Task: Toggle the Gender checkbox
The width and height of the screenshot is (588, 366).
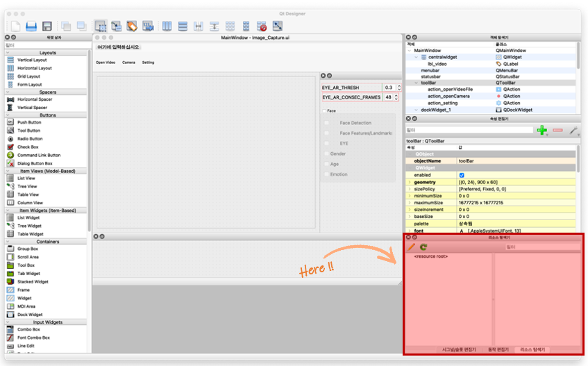Action: [x=326, y=153]
